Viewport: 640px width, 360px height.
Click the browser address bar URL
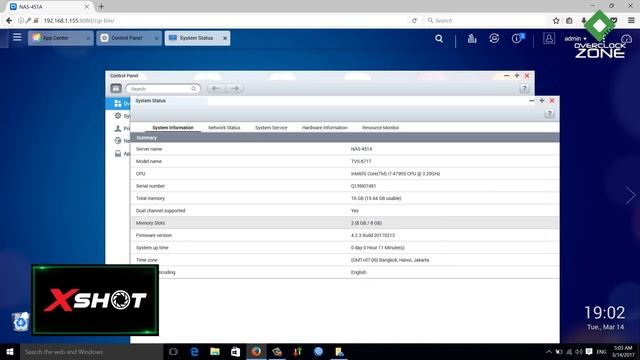[x=79, y=20]
